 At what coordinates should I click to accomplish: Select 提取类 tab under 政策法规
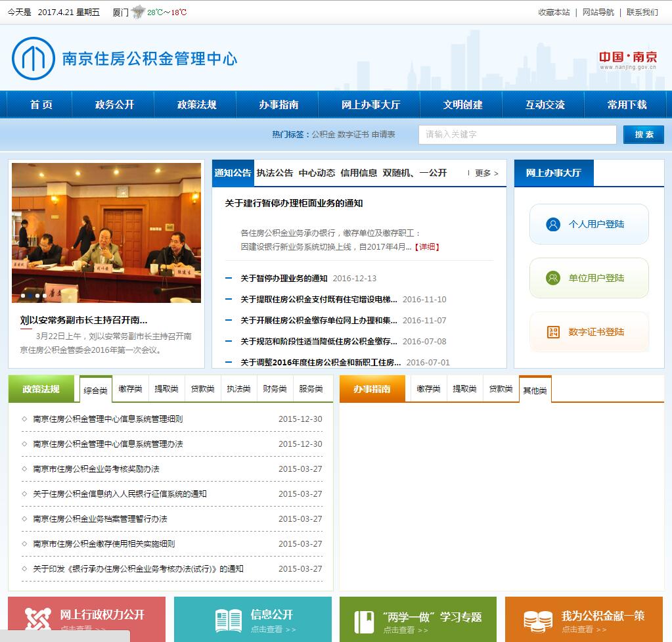tap(166, 388)
